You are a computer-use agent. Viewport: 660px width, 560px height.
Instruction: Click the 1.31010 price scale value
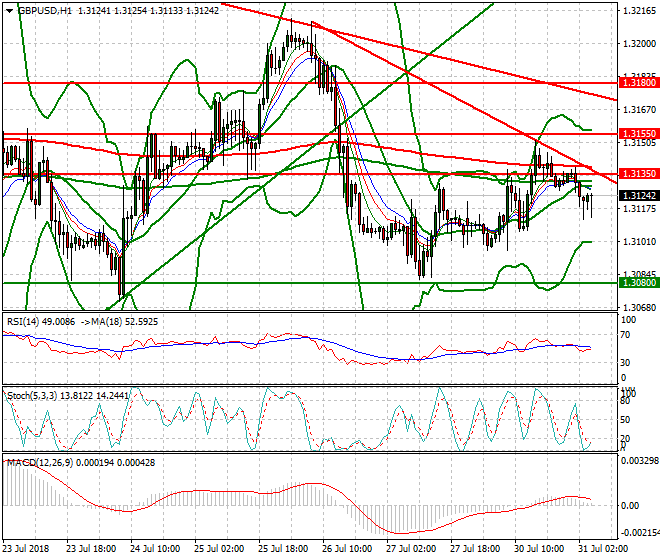(x=639, y=242)
